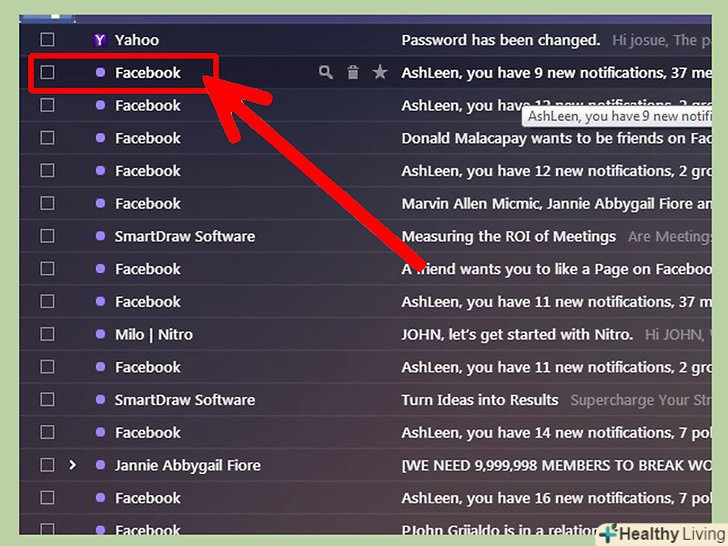Open the Measuring the ROI of Meetings subject
728x546 pixels.
[x=509, y=237]
